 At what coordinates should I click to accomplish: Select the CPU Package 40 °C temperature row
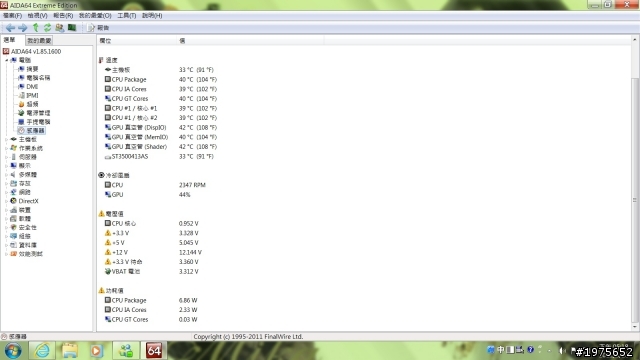[161, 79]
